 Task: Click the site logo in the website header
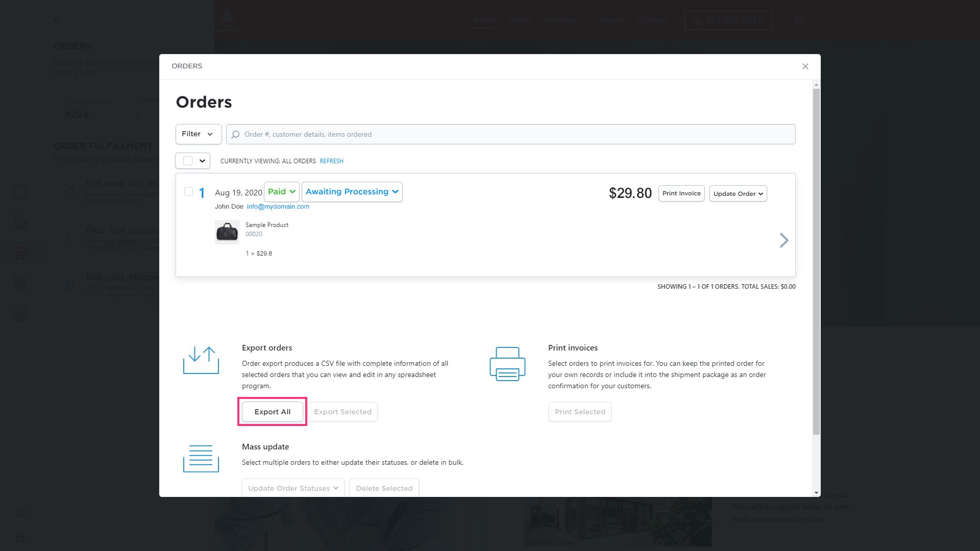coord(228,20)
